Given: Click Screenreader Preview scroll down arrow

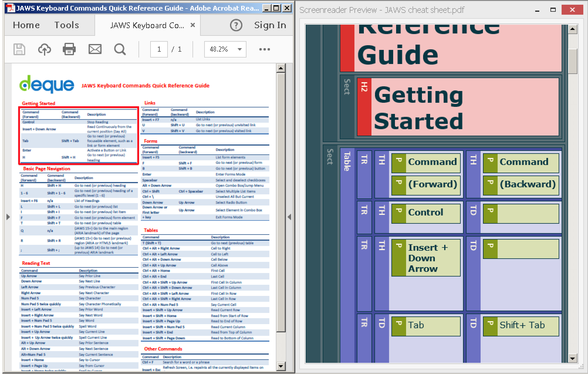Looking at the screenshot, I should coord(573,358).
